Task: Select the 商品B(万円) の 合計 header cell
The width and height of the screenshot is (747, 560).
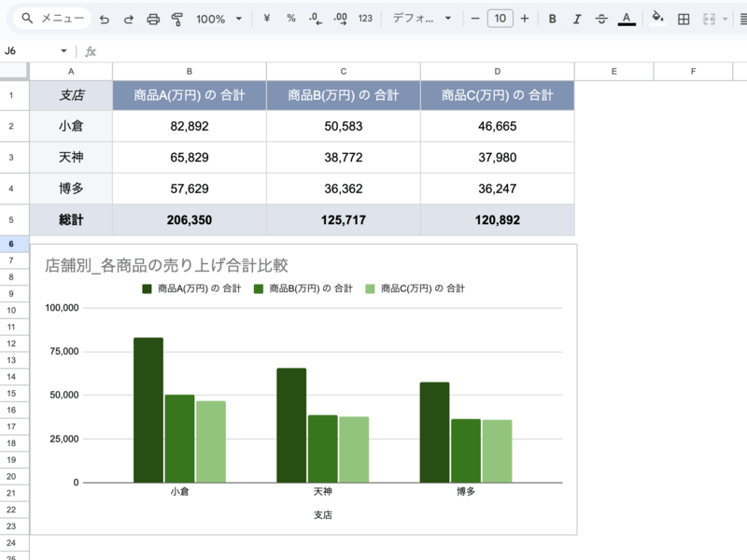Action: pyautogui.click(x=344, y=95)
